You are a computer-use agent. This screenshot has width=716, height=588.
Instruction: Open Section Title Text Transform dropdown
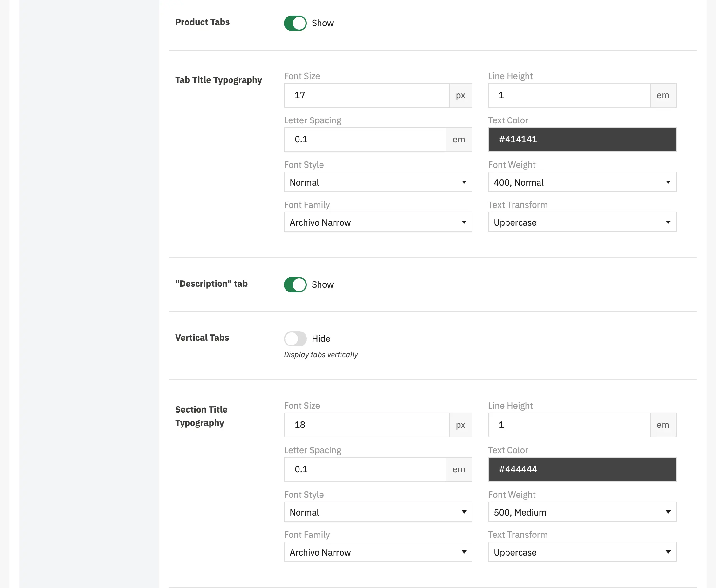[582, 552]
